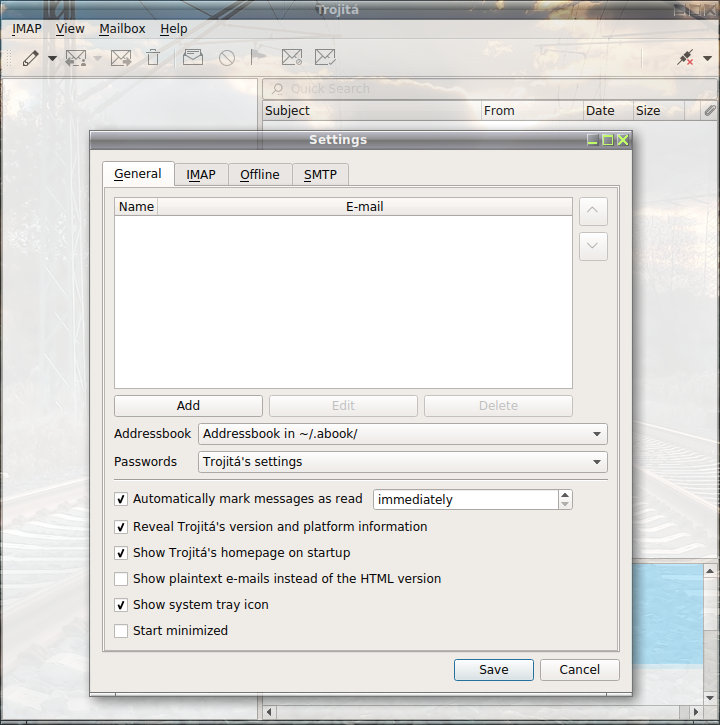Open the compose dropdown arrow beside the pencil

pyautogui.click(x=52, y=58)
